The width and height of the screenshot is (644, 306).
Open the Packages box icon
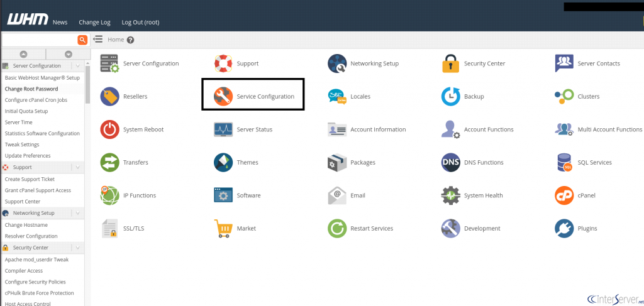click(337, 163)
